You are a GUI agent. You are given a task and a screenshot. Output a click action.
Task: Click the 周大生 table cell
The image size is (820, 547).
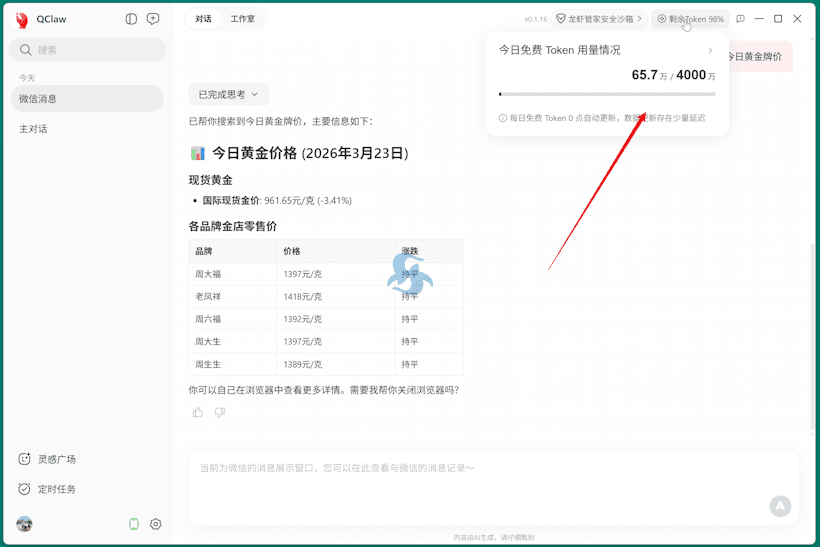(x=232, y=341)
